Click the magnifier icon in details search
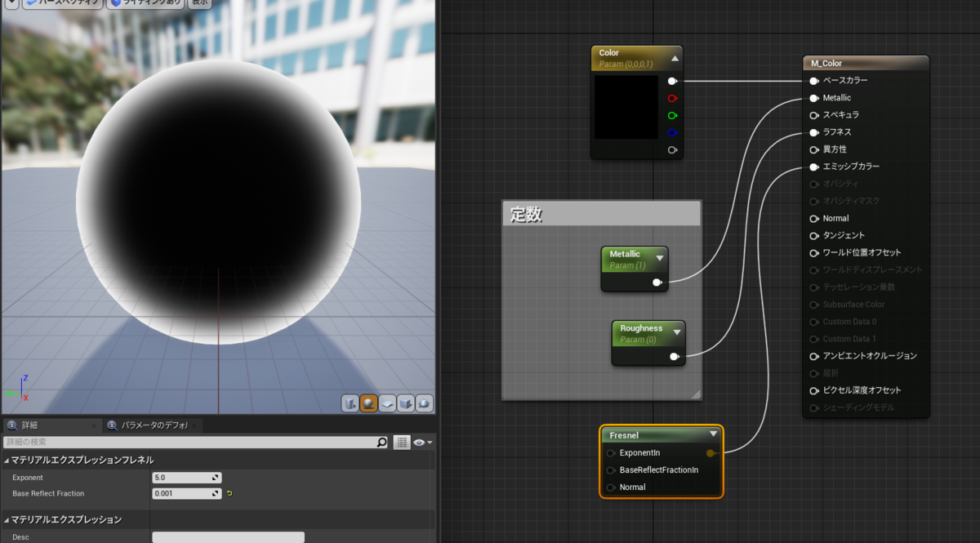980x543 pixels. tap(381, 443)
